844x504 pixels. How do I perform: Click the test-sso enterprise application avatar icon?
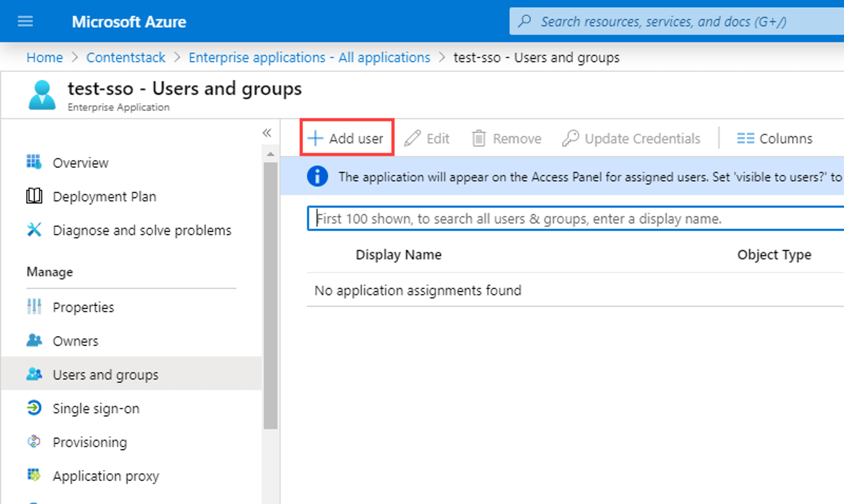pos(42,95)
